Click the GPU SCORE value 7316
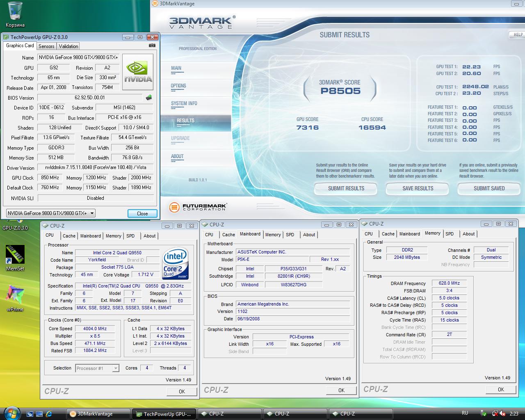 [308, 128]
